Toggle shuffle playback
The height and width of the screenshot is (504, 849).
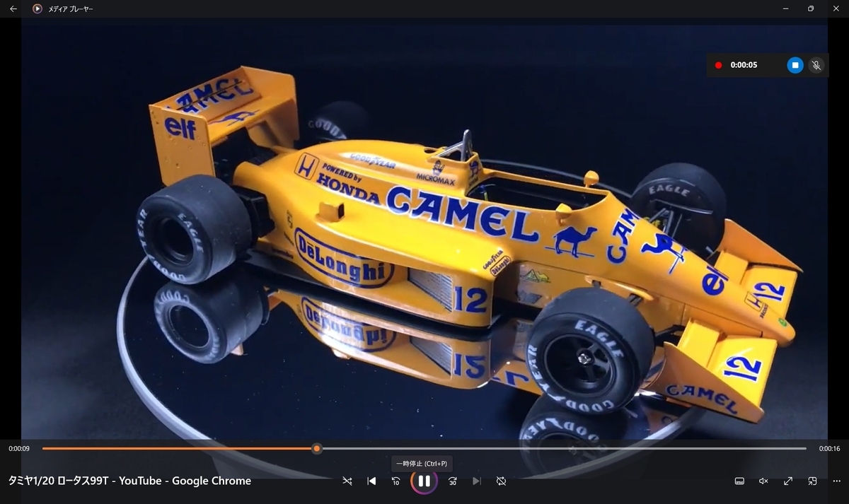click(x=347, y=481)
